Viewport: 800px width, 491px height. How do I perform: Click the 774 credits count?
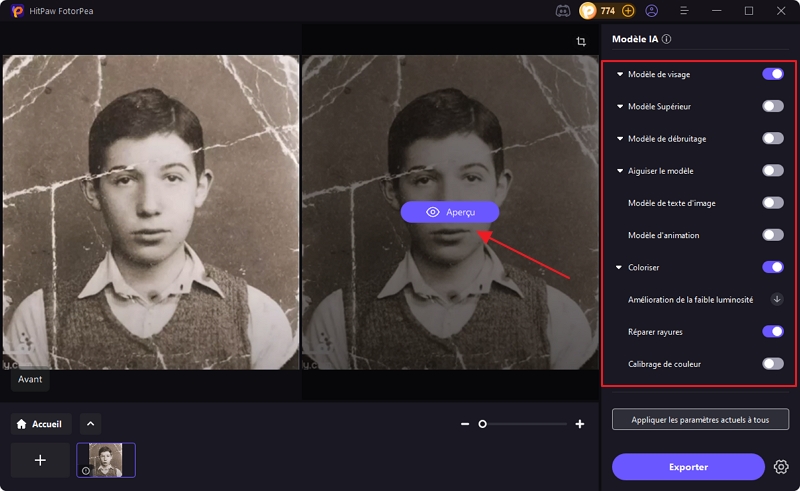608,11
